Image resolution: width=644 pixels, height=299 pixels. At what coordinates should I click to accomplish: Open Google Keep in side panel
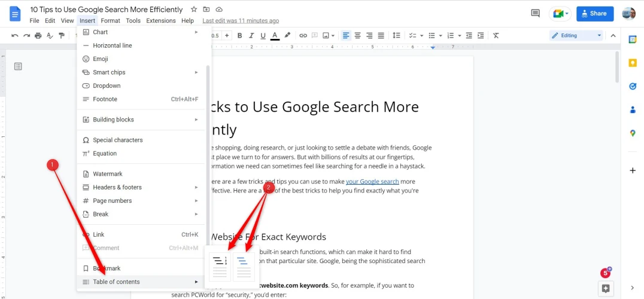633,63
